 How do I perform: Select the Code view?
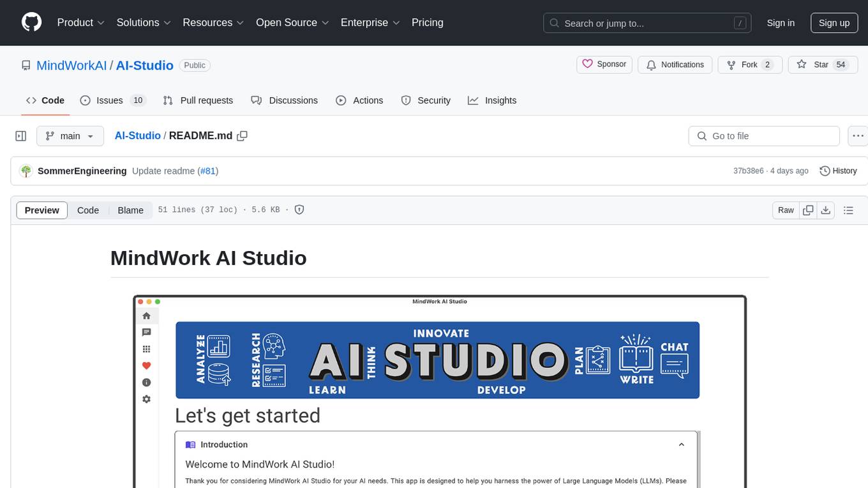(88, 210)
